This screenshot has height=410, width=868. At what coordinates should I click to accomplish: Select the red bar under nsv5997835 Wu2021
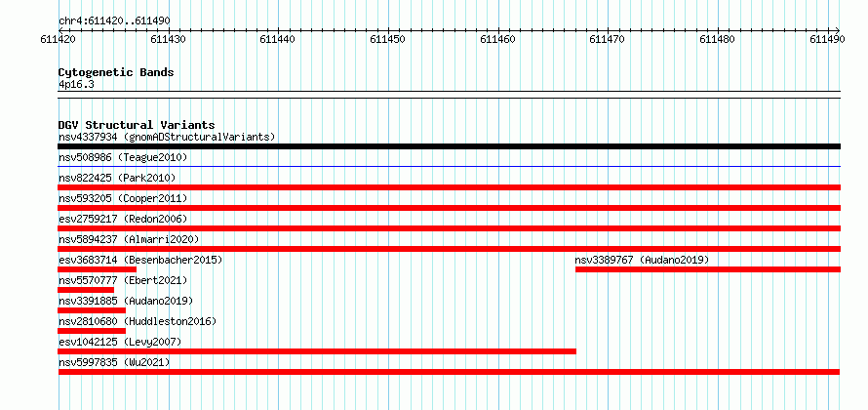pyautogui.click(x=449, y=372)
